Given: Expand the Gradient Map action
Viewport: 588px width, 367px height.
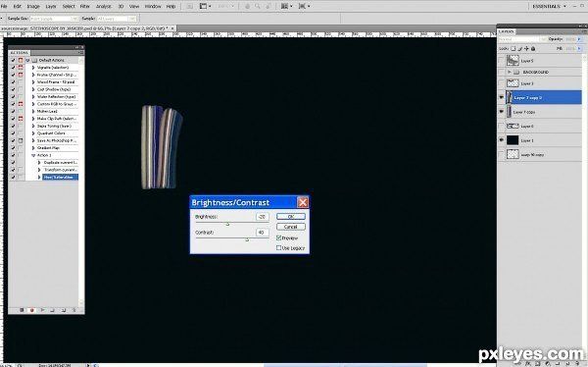Looking at the screenshot, I should coord(33,148).
